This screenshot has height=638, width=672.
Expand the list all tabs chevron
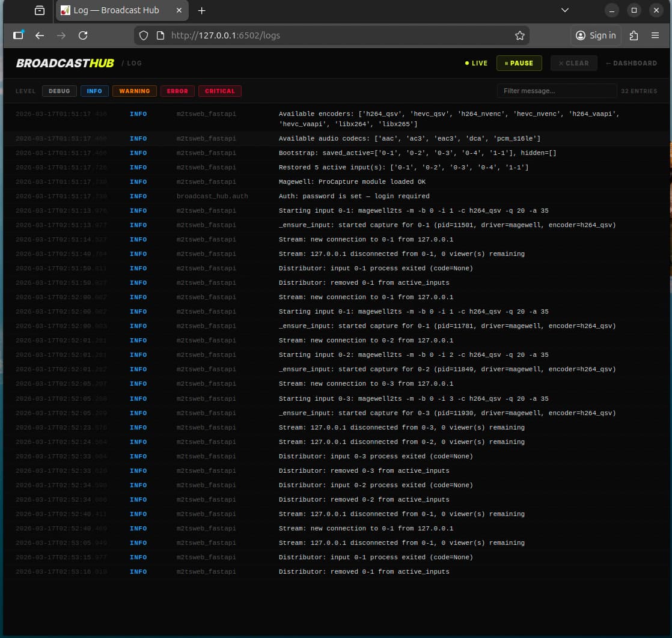tap(564, 10)
